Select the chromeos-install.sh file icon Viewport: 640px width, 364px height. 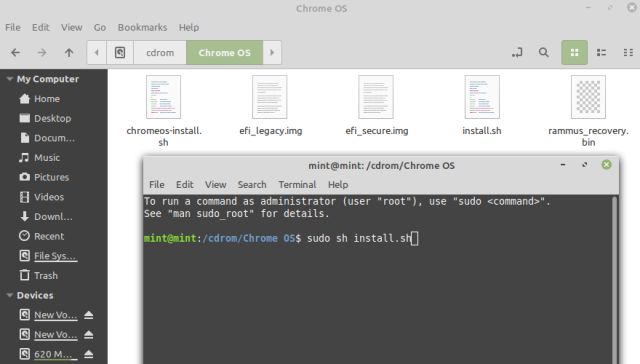point(163,97)
